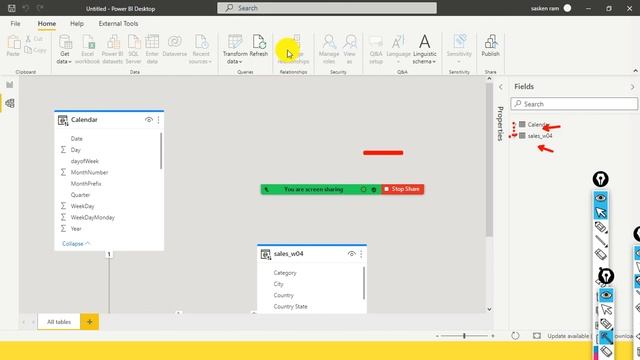Expand the Fields pane right chevron
This screenshot has width=640, height=360.
632,87
